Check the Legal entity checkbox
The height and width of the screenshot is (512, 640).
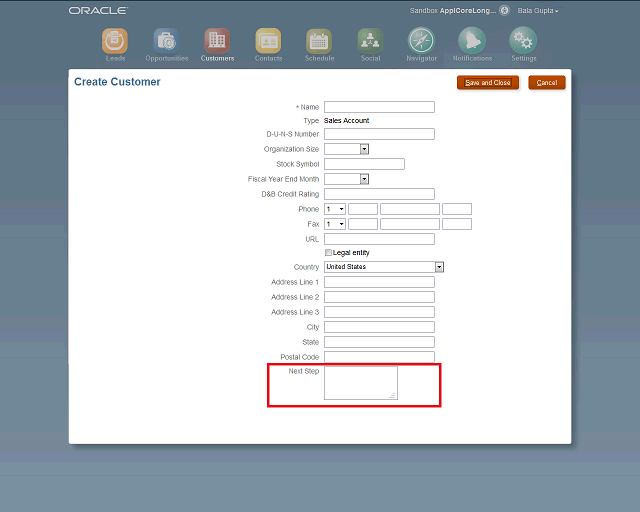click(x=328, y=252)
